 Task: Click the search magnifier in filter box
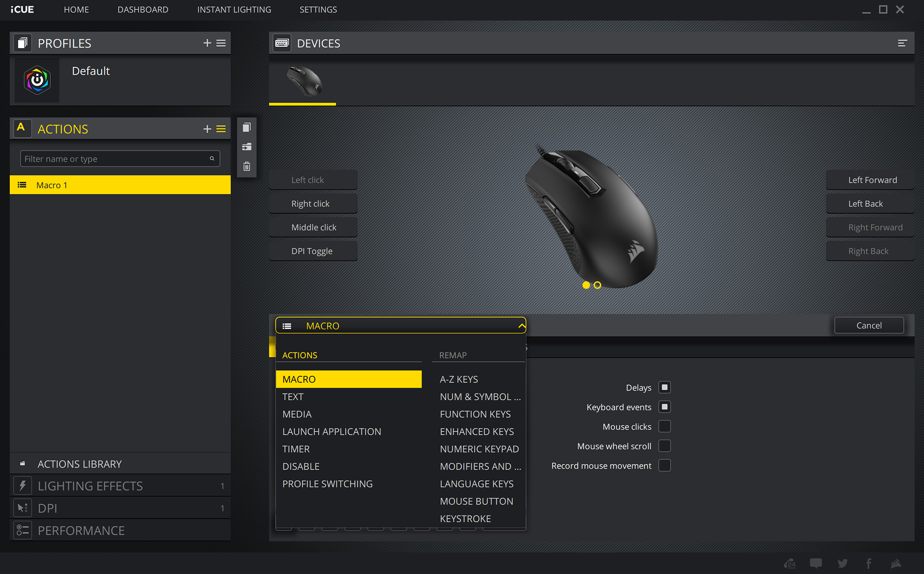pos(212,158)
